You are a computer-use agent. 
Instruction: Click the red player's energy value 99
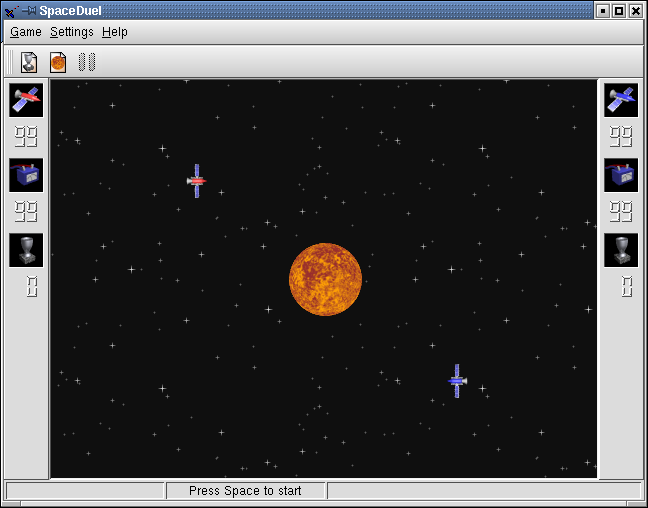click(26, 212)
